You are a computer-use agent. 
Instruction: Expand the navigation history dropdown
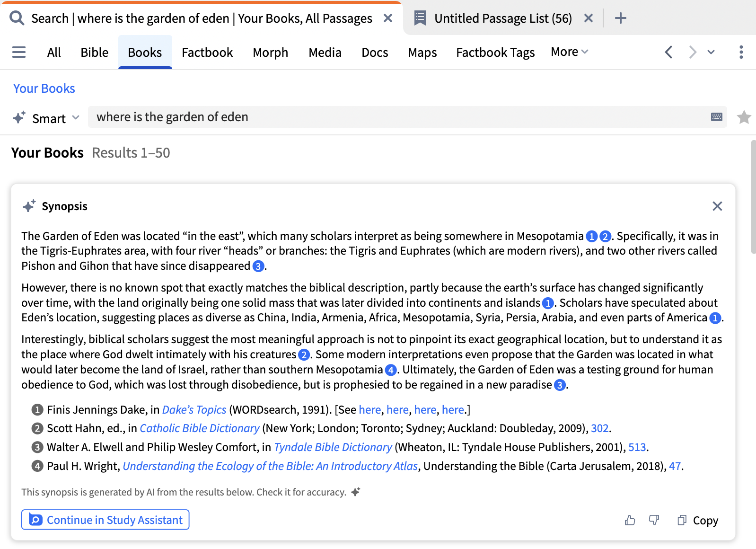[711, 52]
